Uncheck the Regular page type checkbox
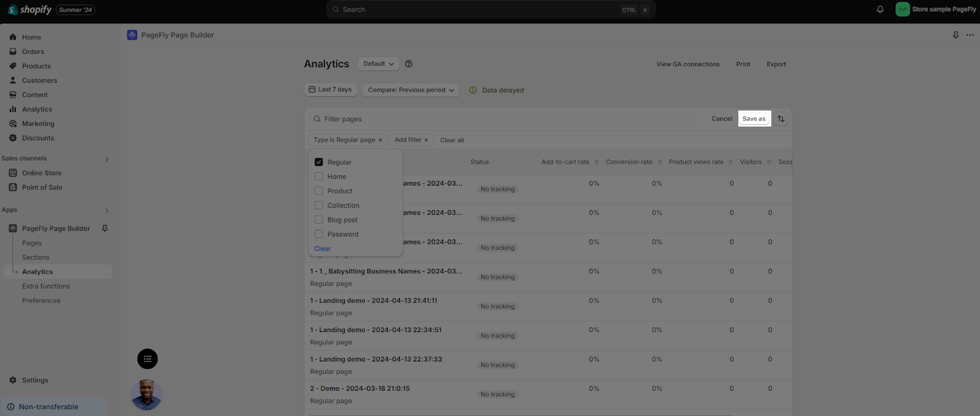Screen dimensions: 980x416 click(318, 162)
